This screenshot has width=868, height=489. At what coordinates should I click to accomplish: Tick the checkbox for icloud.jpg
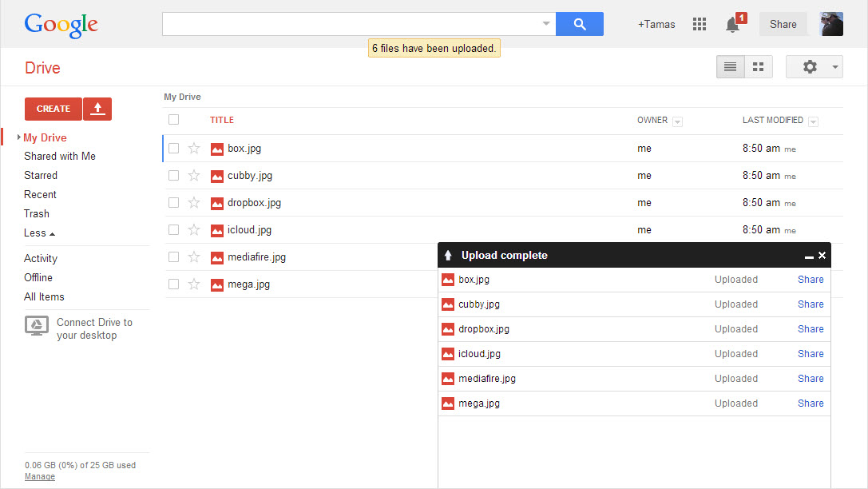pyautogui.click(x=174, y=230)
